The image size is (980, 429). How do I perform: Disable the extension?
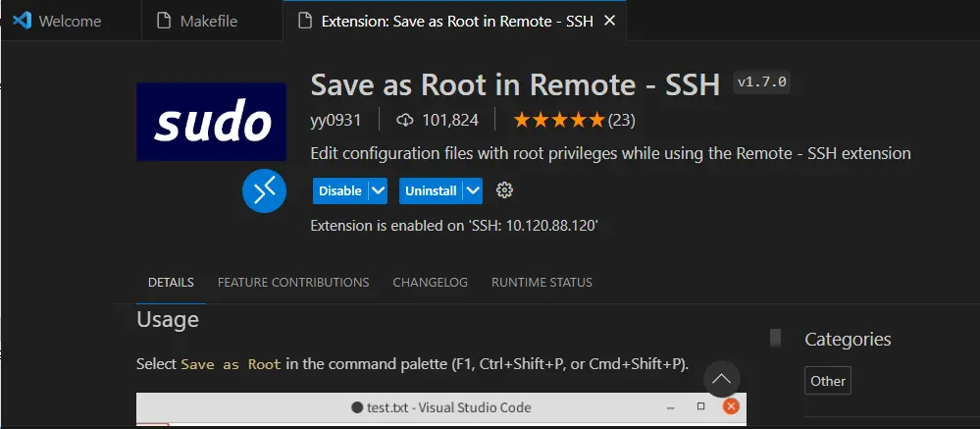pos(340,190)
